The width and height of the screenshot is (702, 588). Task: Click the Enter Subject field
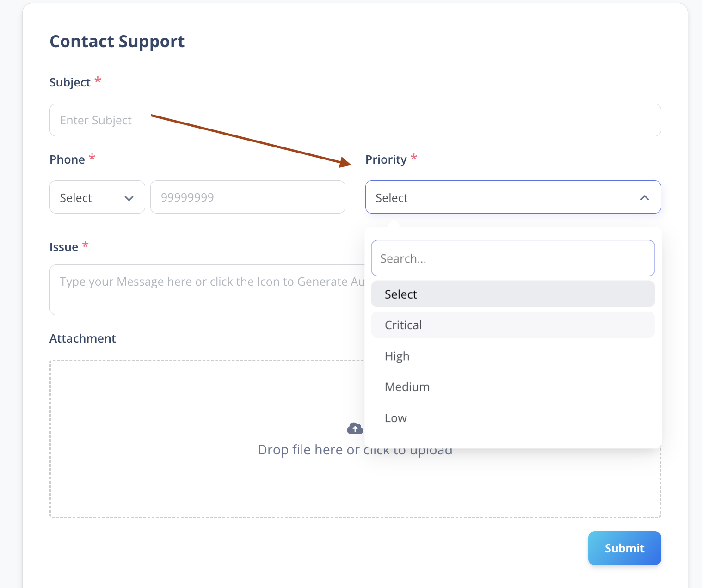(355, 120)
